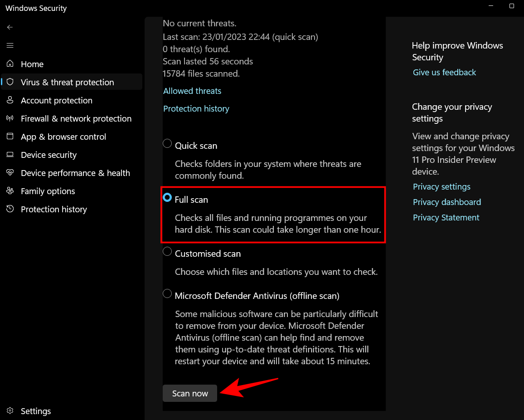View Allowed threats

pos(192,91)
